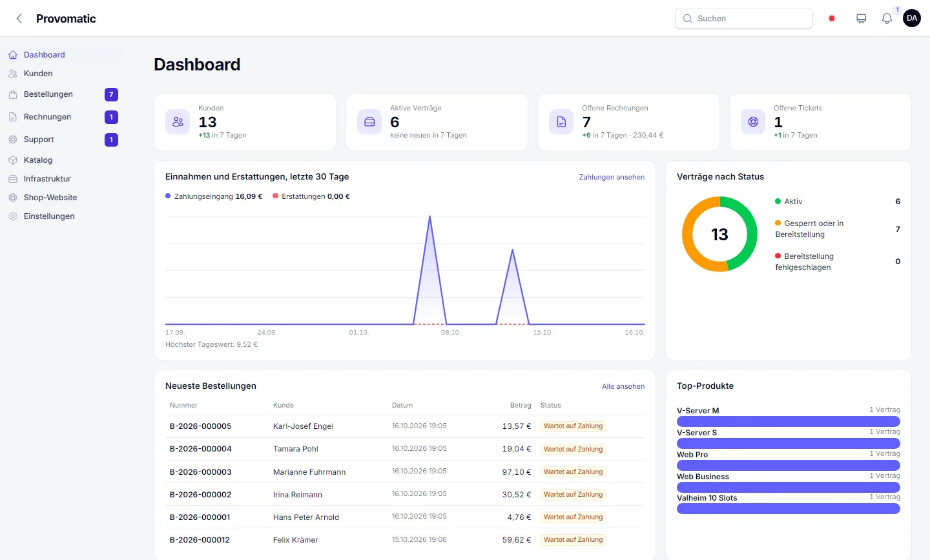The image size is (930, 560).
Task: Click the Kunden people icon in sidebar
Action: click(13, 74)
